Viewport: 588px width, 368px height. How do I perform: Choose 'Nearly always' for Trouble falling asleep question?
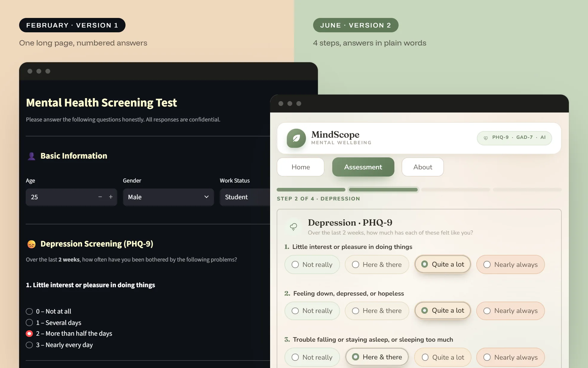[510, 357]
